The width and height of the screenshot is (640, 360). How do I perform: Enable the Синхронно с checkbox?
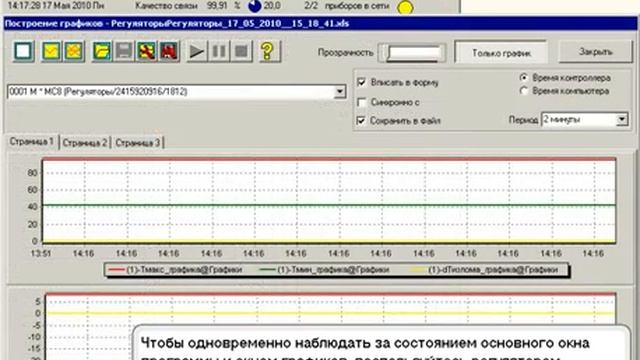361,102
